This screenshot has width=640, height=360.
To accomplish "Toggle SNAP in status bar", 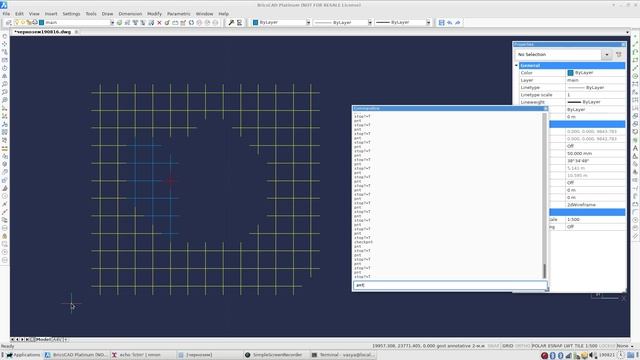I will point(493,346).
